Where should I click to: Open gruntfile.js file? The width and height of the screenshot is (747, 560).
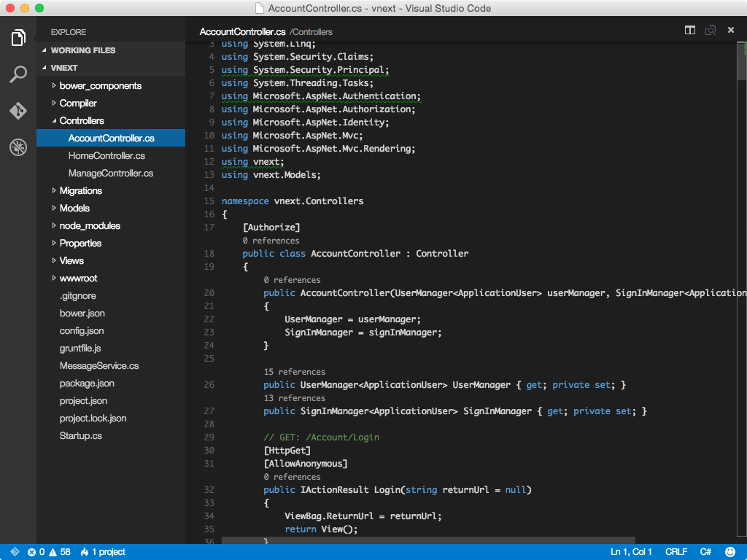(x=111, y=348)
